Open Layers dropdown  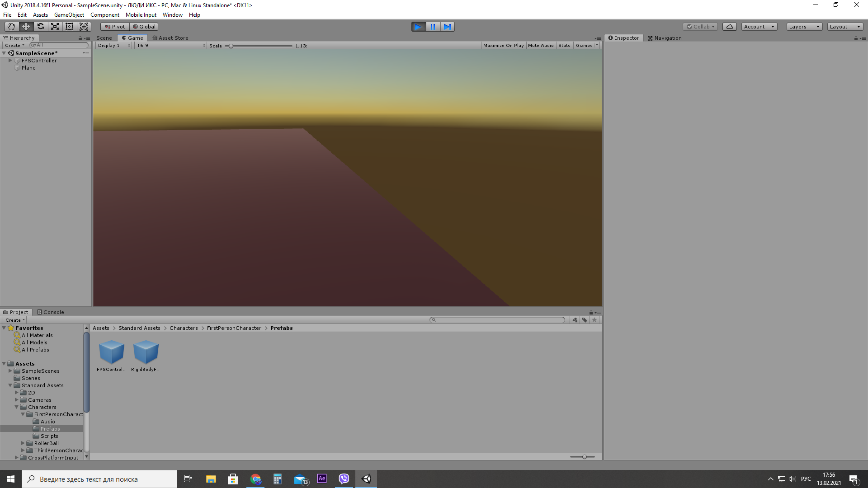click(x=804, y=27)
